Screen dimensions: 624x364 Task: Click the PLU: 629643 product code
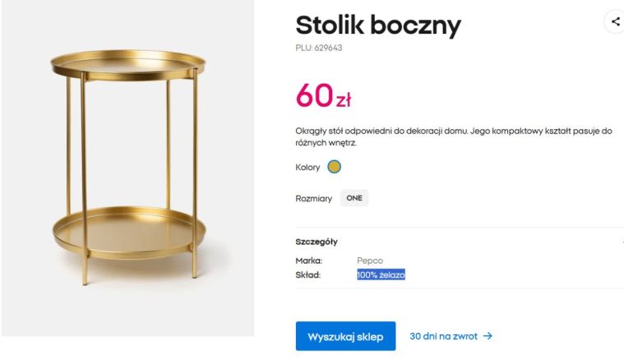(x=318, y=48)
